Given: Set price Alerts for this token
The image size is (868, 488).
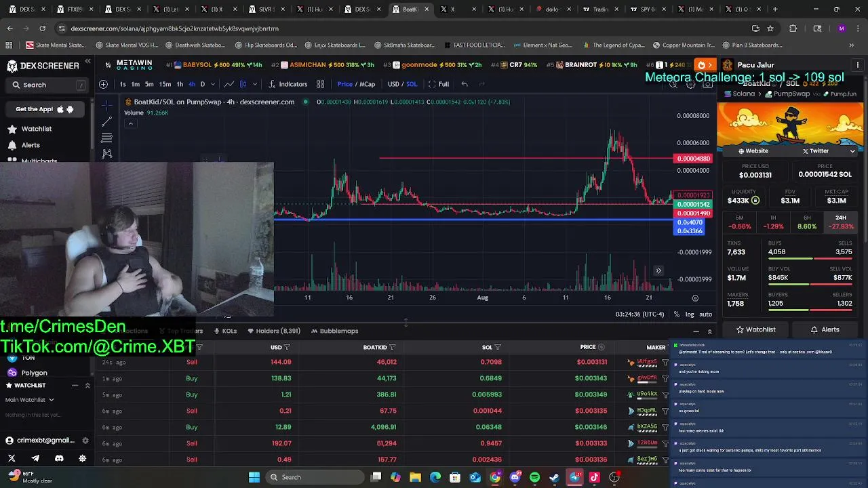Looking at the screenshot, I should click(x=825, y=329).
